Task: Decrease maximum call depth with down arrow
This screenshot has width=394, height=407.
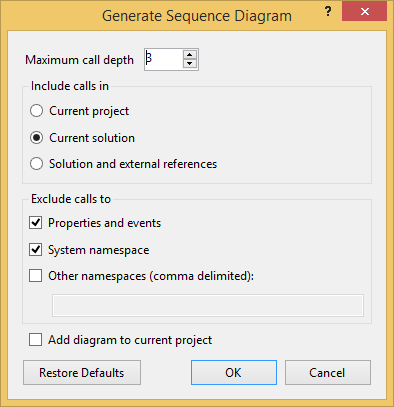Action: pos(190,64)
